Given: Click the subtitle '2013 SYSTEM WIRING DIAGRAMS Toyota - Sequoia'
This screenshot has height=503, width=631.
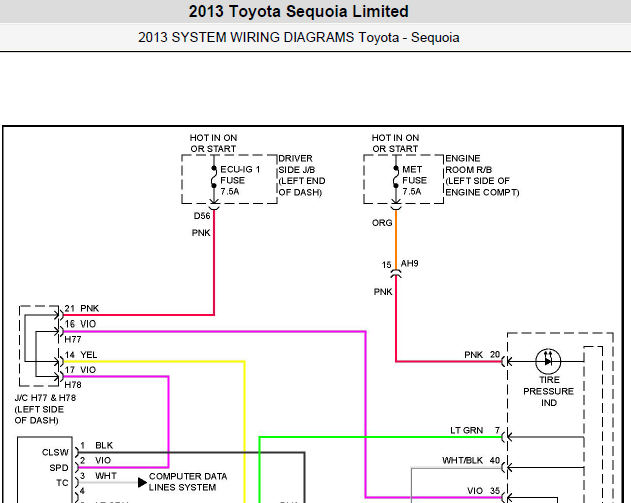Looking at the screenshot, I should tap(299, 37).
